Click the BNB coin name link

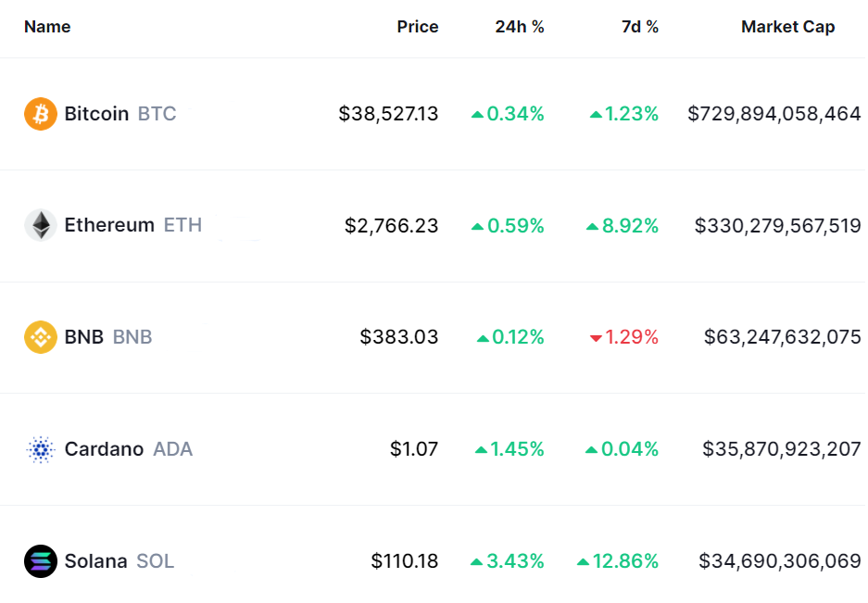click(84, 337)
